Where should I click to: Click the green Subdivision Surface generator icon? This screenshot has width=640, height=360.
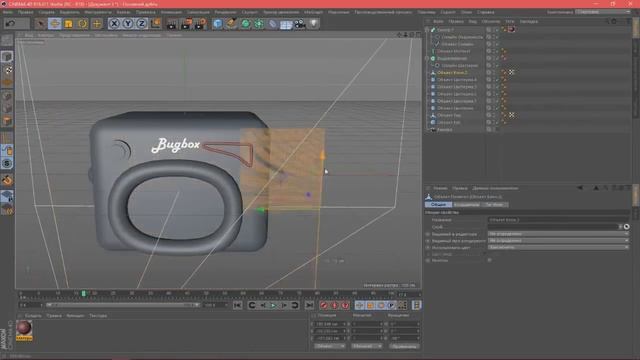[x=245, y=24]
